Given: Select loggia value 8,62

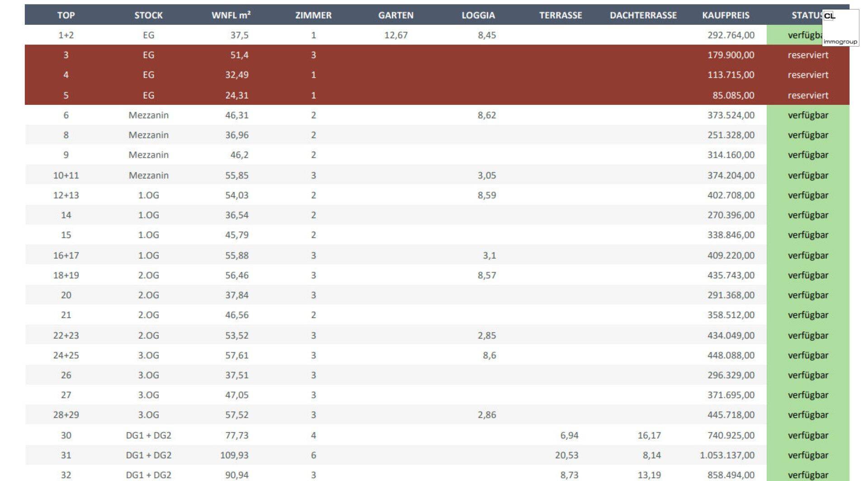Looking at the screenshot, I should click(x=487, y=115).
